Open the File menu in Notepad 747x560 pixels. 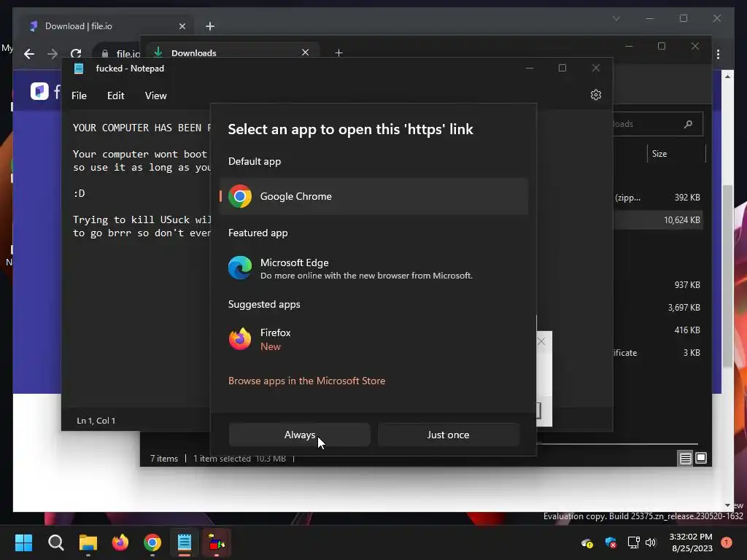click(79, 96)
